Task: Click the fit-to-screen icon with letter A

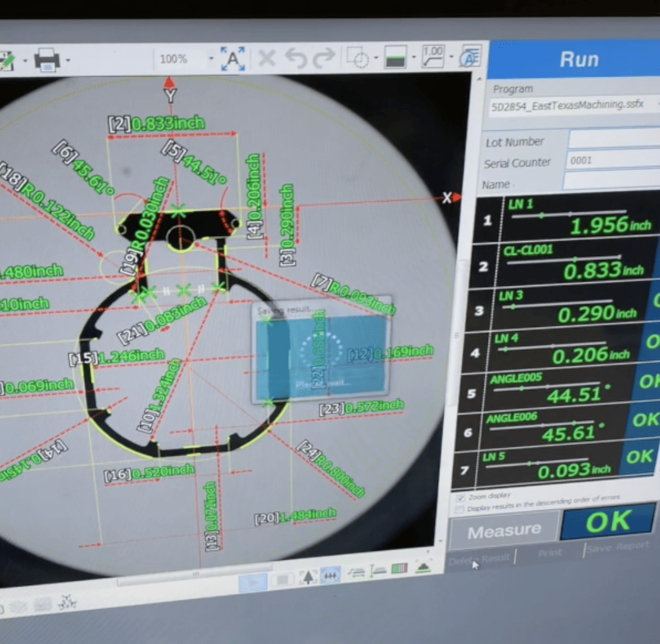Action: [x=233, y=59]
